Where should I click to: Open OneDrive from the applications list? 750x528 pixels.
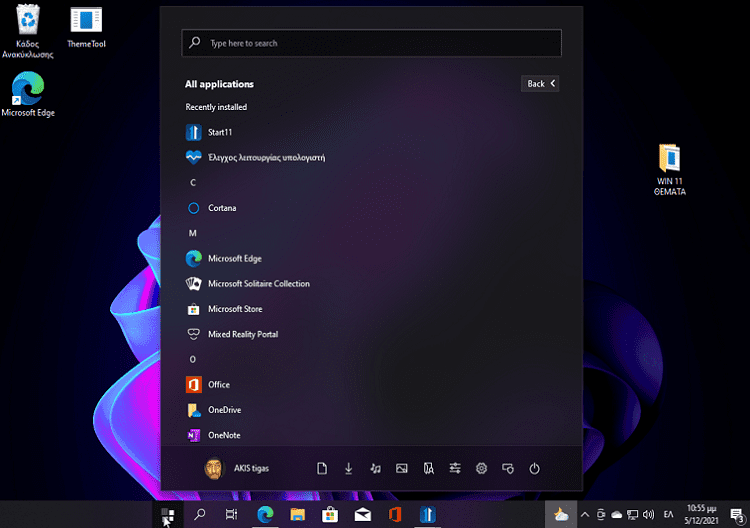pyautogui.click(x=213, y=410)
